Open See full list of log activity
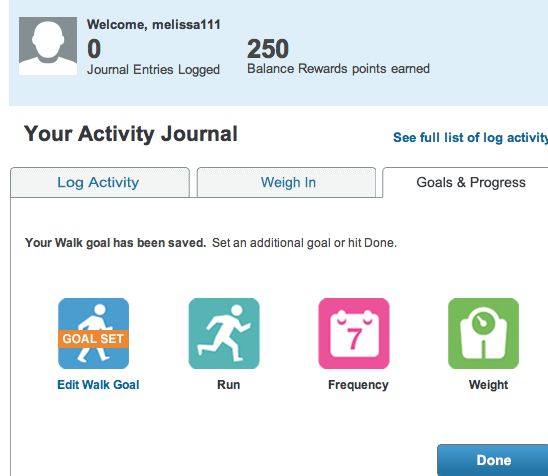 point(470,138)
